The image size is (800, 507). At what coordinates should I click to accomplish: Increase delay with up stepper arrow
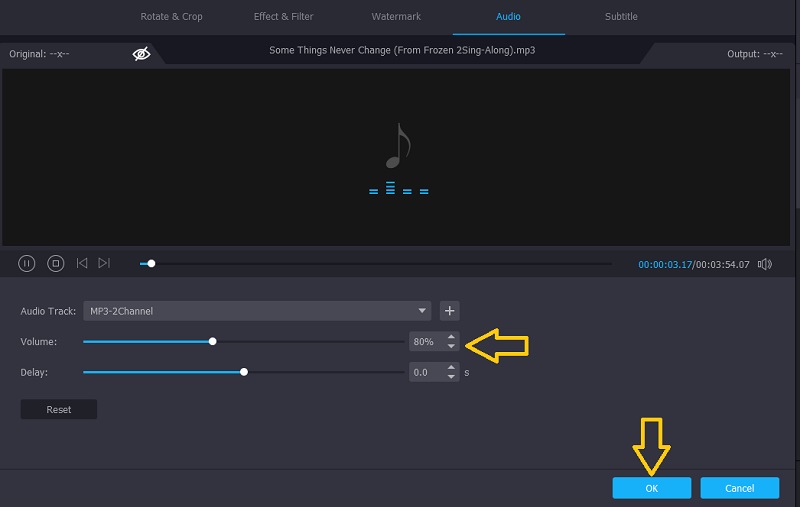click(x=452, y=367)
